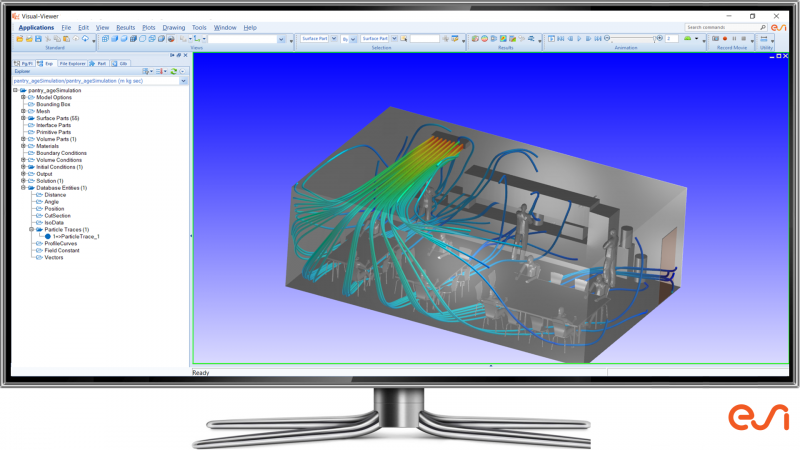Click the contour plot icon in Results toolbar
Screen dimensions: 800x450
[x=503, y=39]
